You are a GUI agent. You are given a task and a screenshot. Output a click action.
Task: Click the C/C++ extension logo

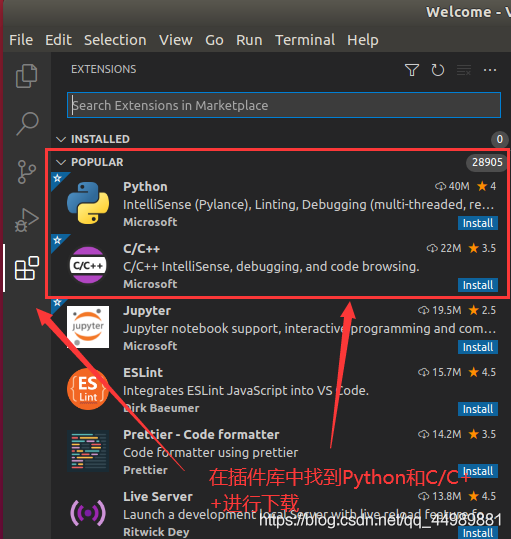click(x=88, y=265)
